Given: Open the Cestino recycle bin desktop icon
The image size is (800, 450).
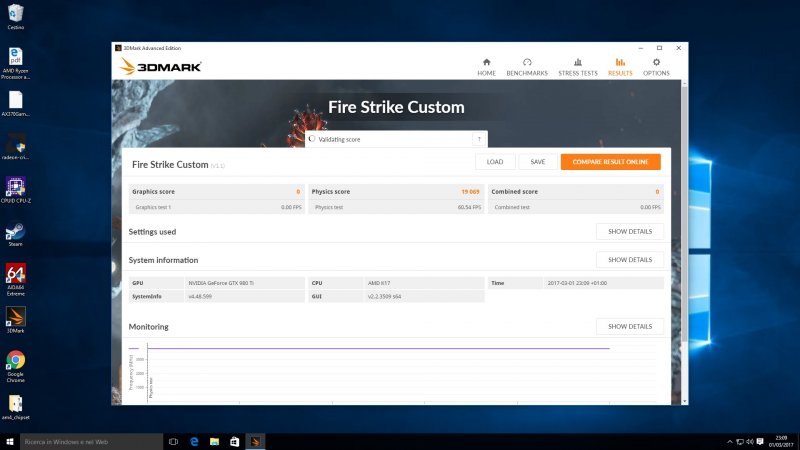Looking at the screenshot, I should [x=15, y=17].
